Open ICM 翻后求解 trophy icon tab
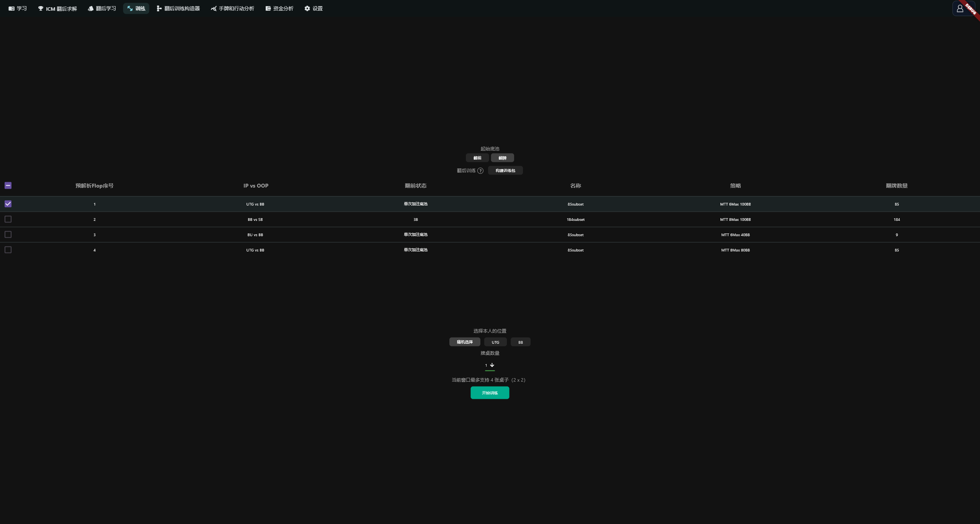 [57, 8]
